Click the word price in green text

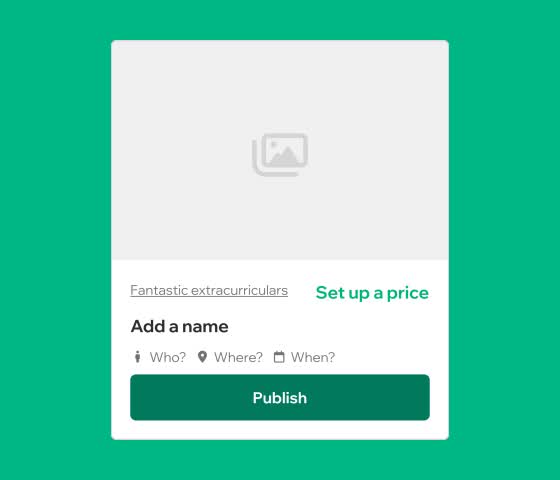pyautogui.click(x=408, y=294)
